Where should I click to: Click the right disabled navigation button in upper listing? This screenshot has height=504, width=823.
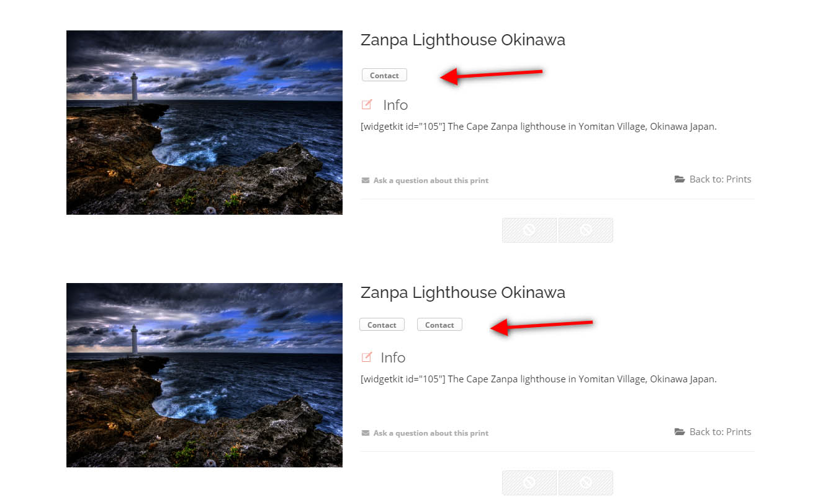[586, 230]
